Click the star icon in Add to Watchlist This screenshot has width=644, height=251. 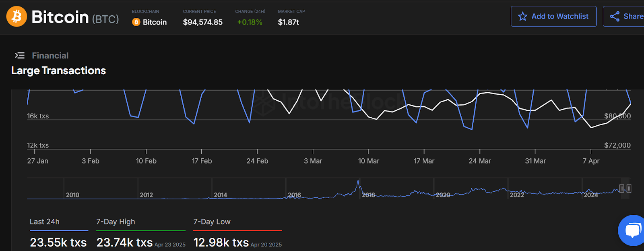tap(522, 17)
